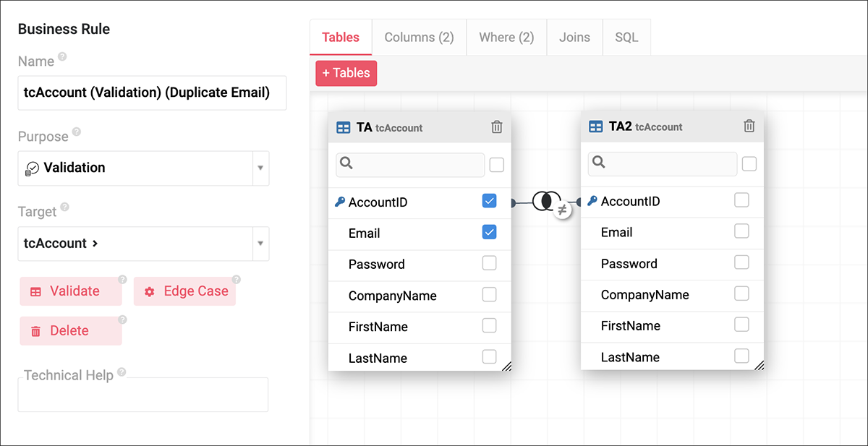Expand the Target dropdown arrow
This screenshot has width=868, height=446.
260,244
